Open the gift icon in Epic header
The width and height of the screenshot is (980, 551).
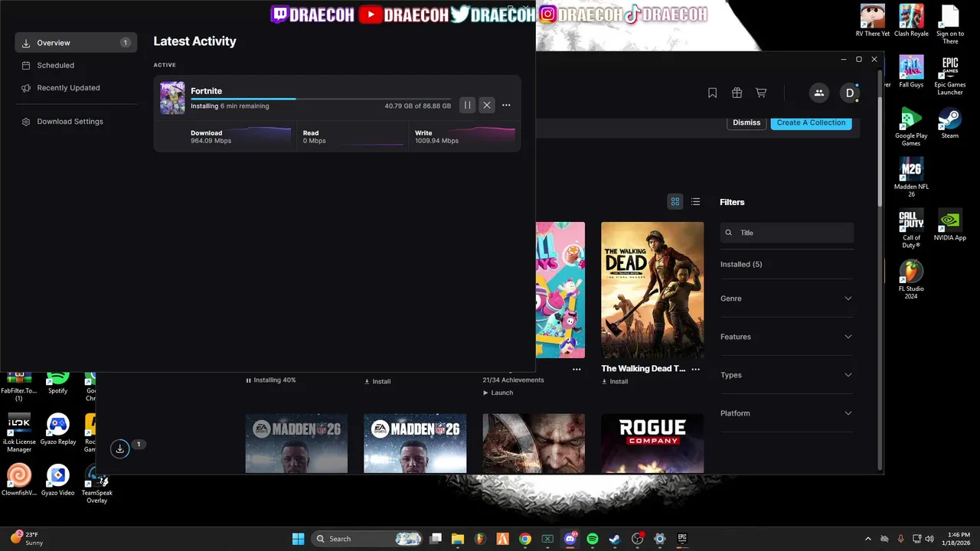[x=737, y=93]
